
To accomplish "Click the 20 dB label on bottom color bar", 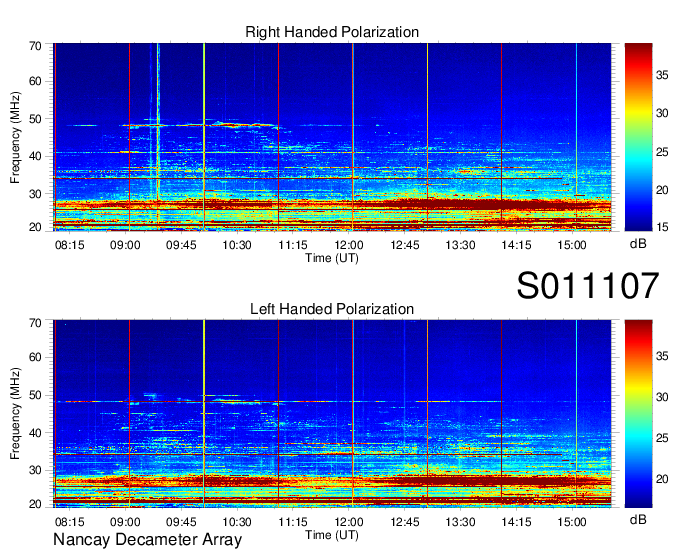I will pos(662,479).
